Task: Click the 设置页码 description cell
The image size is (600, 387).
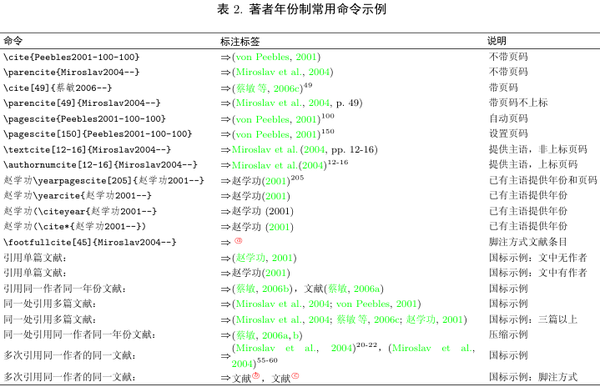Action: tap(508, 134)
